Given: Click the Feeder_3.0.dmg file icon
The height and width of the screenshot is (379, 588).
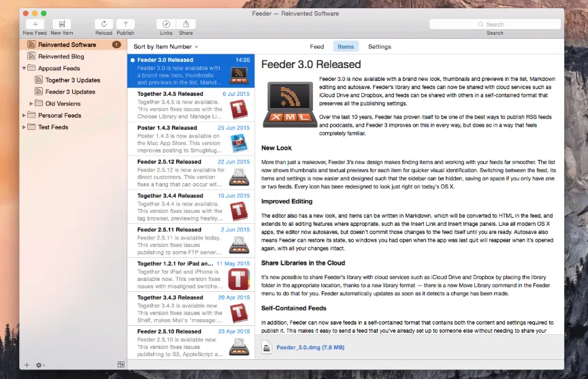Looking at the screenshot, I should click(267, 347).
